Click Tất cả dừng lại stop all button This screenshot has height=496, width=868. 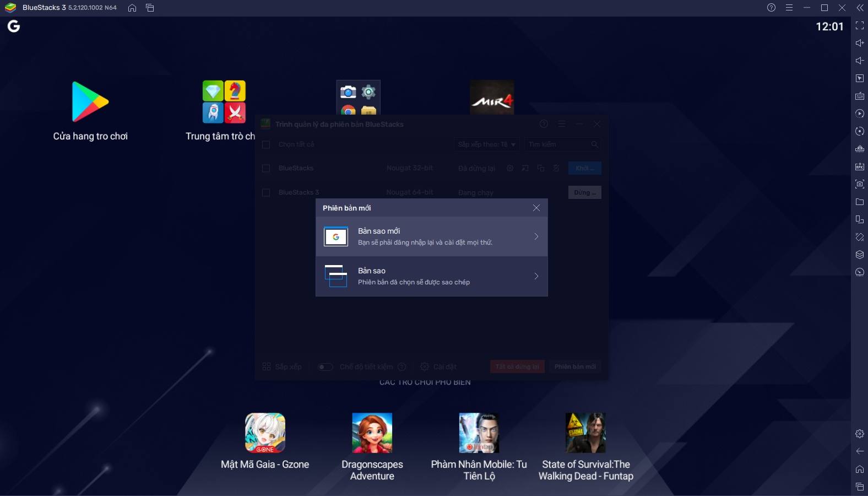pos(517,366)
